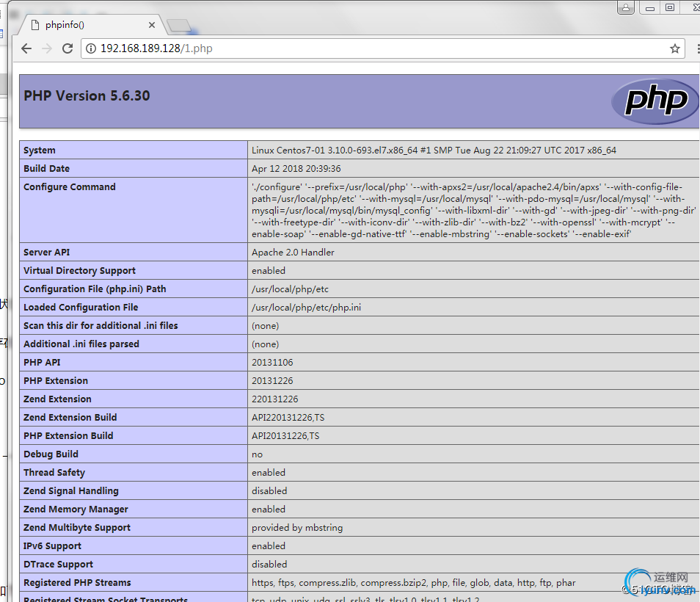Select the Zend Signal Handling label
The width and height of the screenshot is (700, 602).
[x=71, y=491]
